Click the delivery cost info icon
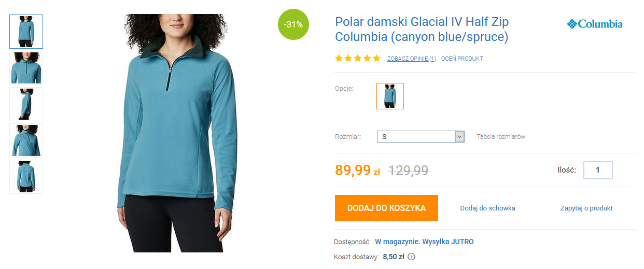Image resolution: width=644 pixels, height=269 pixels. tap(412, 256)
